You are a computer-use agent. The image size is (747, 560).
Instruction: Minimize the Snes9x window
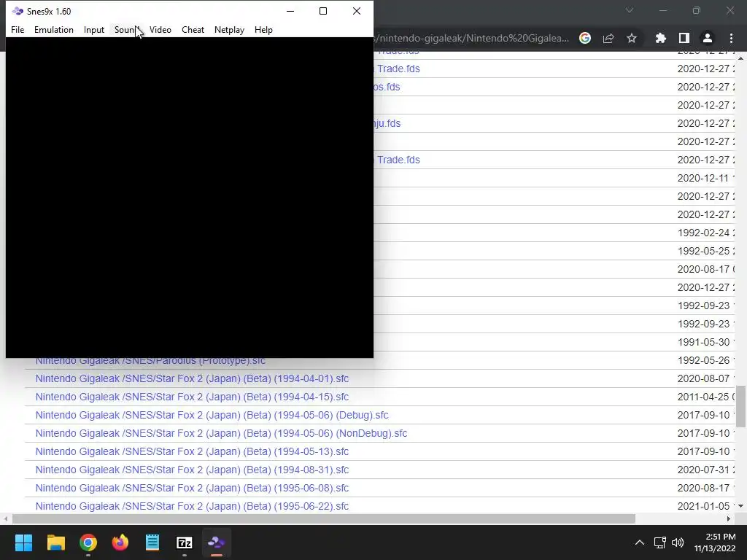click(290, 11)
